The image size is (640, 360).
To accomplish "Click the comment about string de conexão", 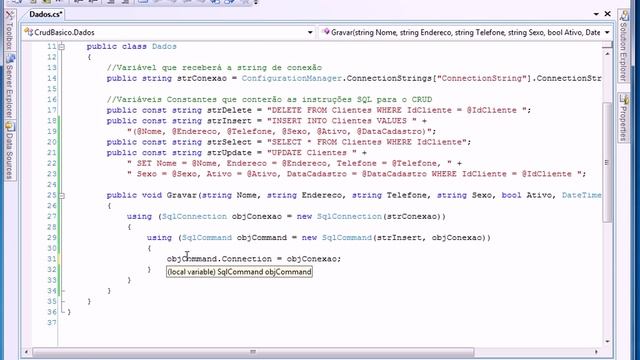I will click(214, 68).
